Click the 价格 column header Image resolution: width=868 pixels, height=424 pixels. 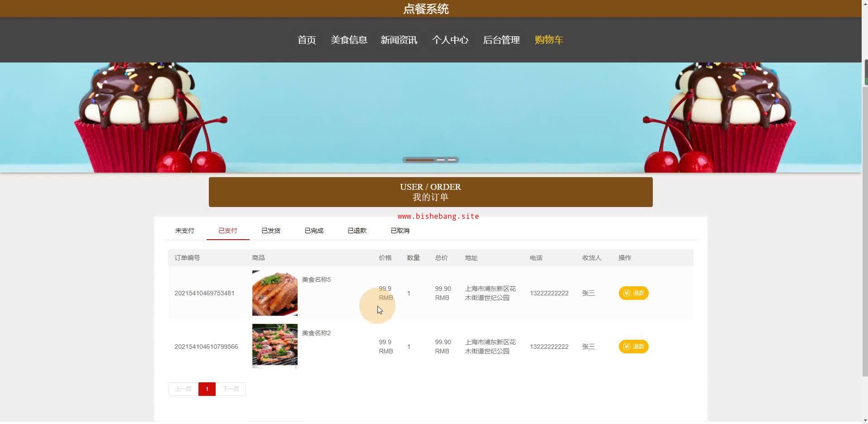tap(385, 258)
